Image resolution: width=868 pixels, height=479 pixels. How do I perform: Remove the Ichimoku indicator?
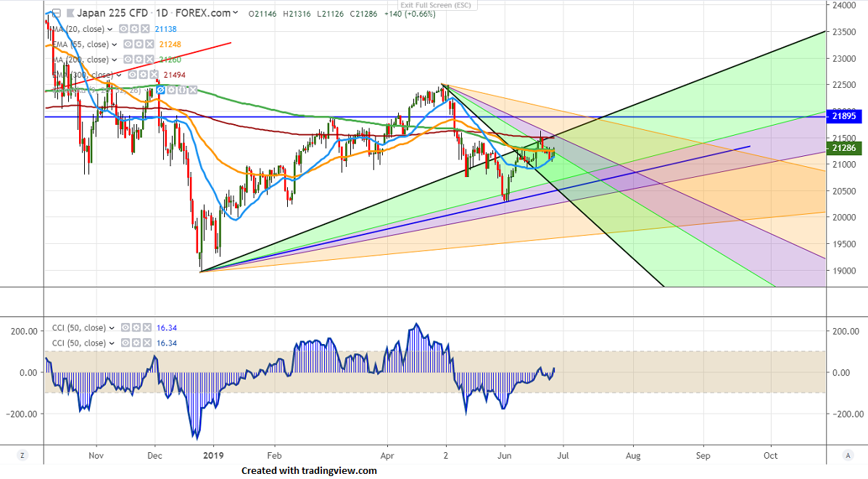pos(193,90)
